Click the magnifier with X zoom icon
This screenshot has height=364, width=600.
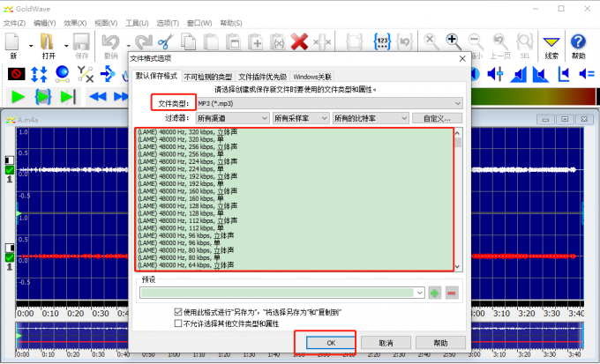[x=431, y=41]
